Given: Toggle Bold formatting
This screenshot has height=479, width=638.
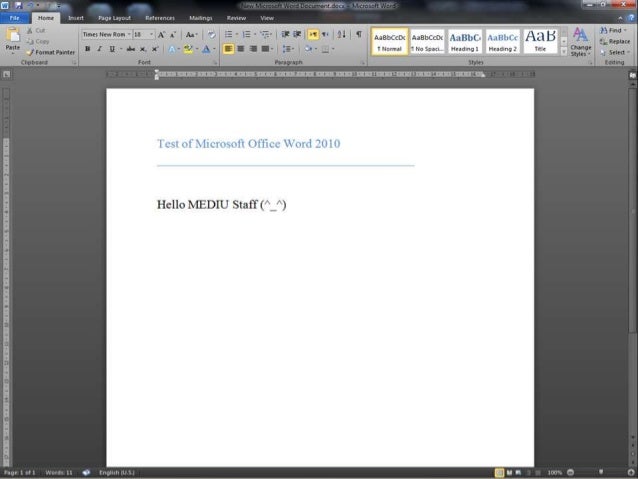Looking at the screenshot, I should pyautogui.click(x=87, y=49).
